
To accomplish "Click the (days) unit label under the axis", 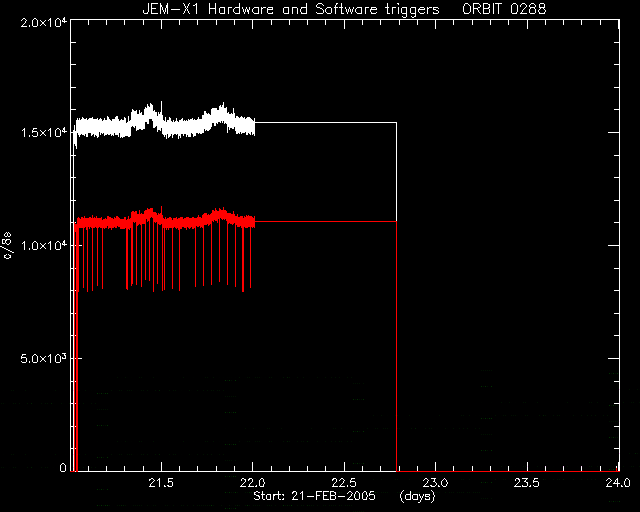I will [418, 496].
